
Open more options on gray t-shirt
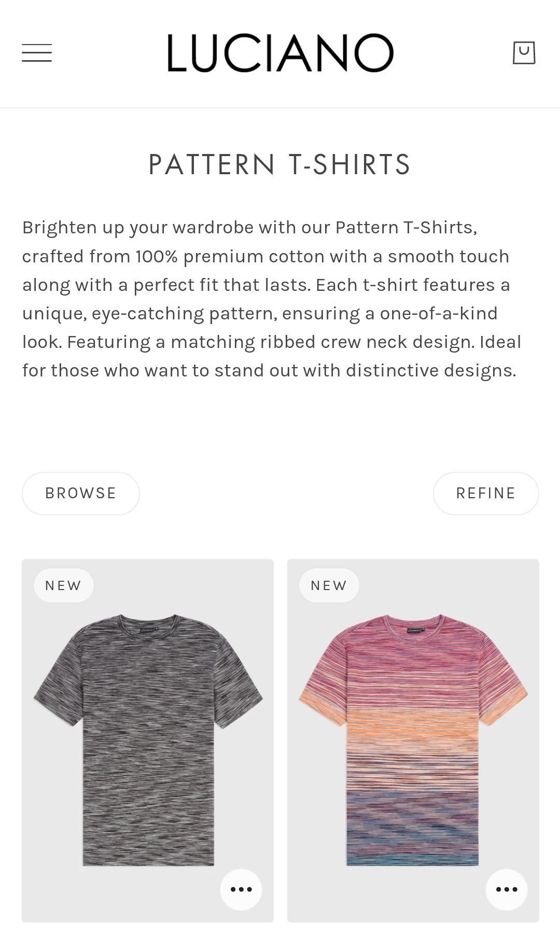[241, 889]
